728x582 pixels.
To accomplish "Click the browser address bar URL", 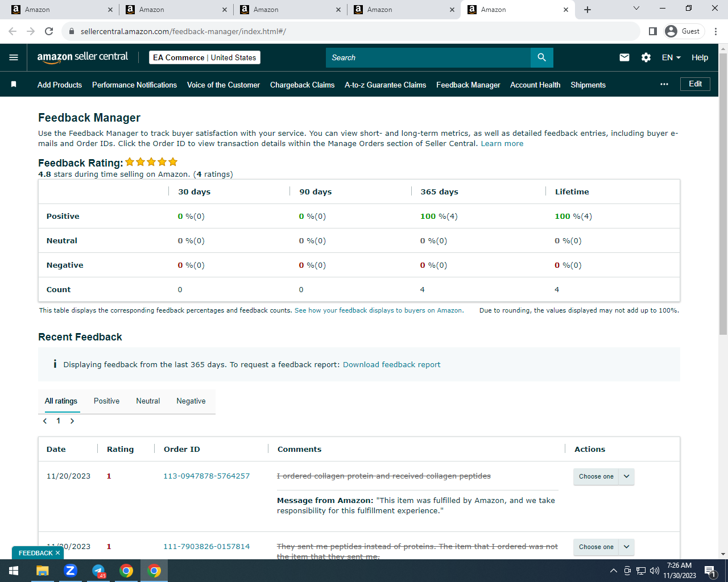I will tap(183, 31).
